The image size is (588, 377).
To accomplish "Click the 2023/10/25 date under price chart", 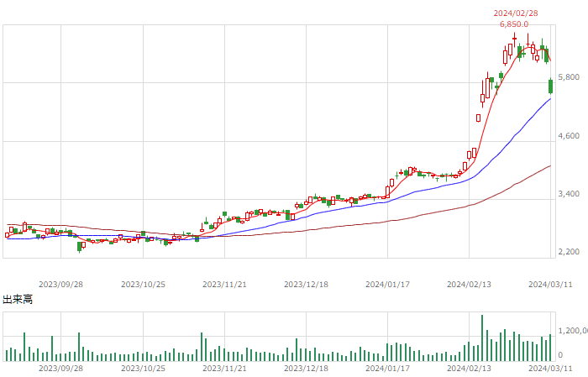I will click(x=143, y=285).
